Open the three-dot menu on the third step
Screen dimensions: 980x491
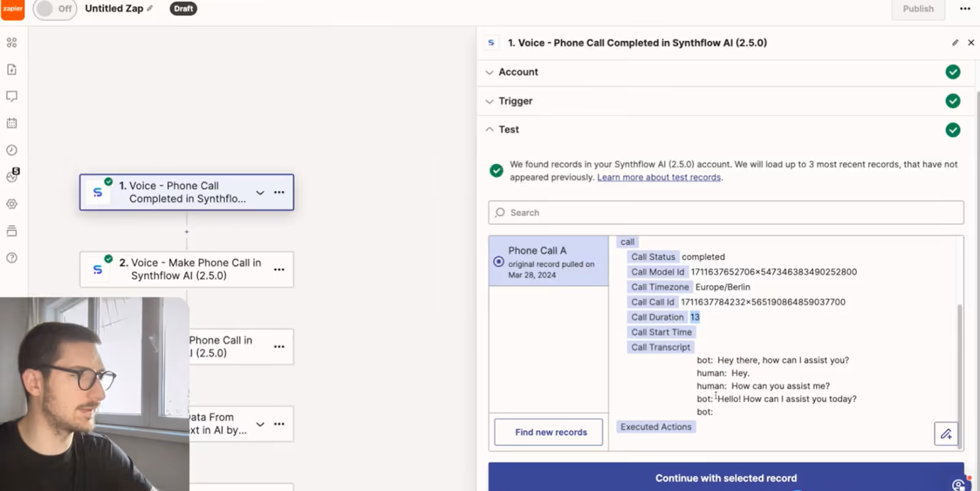click(x=279, y=347)
